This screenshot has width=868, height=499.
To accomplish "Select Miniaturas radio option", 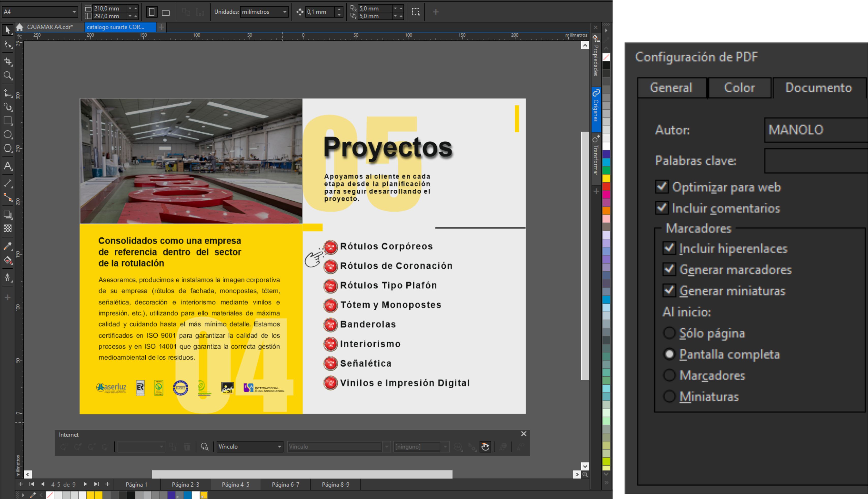I will click(669, 396).
